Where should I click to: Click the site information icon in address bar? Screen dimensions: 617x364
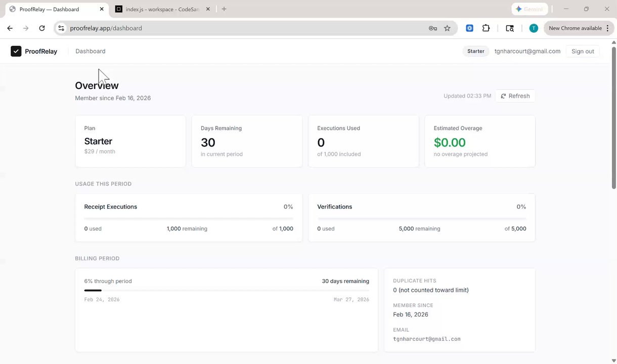61,28
